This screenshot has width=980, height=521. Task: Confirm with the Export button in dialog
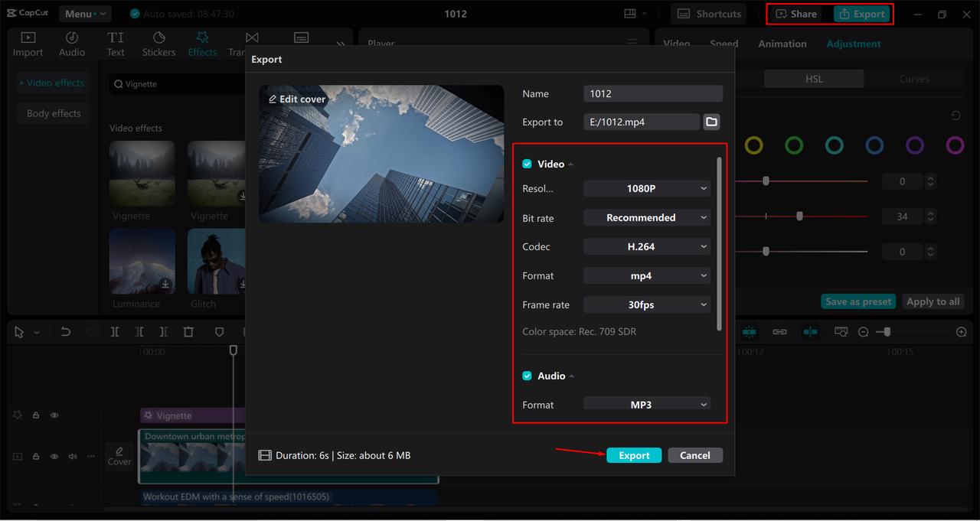634,455
